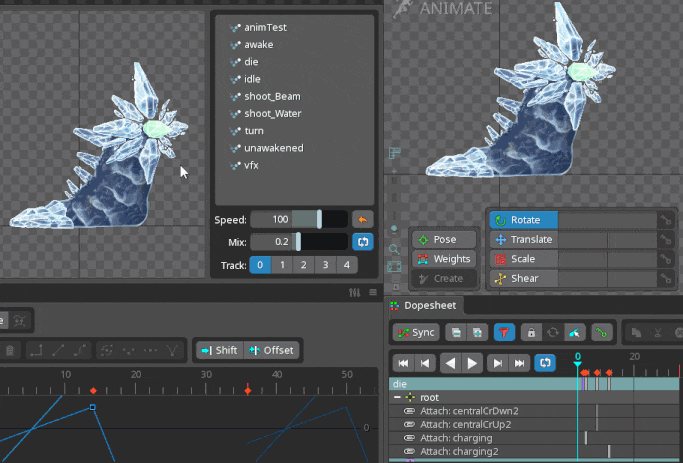Screen dimensions: 683x463
Task: Select the shoot_Beam animation from list
Action: click(x=272, y=96)
